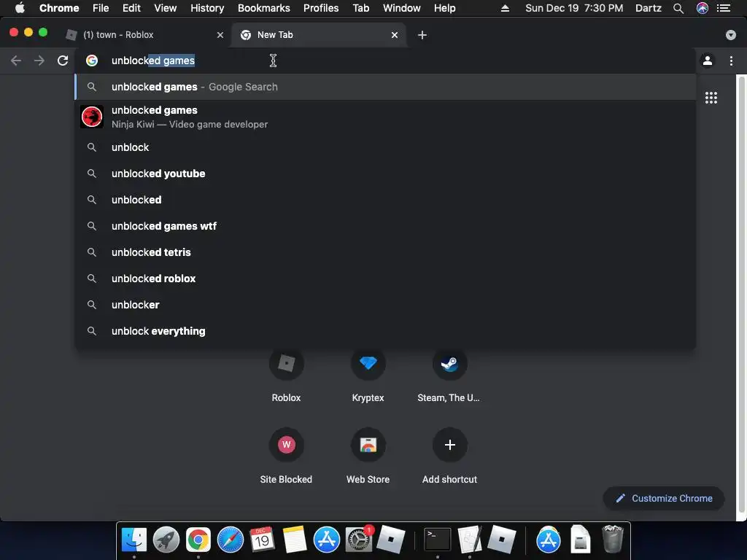Click the Add shortcut button

click(449, 445)
